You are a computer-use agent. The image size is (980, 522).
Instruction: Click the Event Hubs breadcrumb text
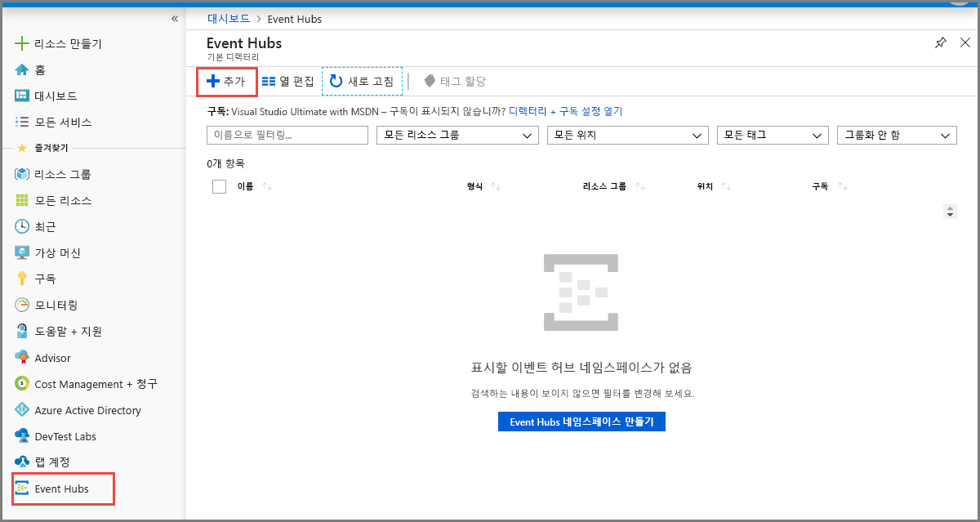click(295, 19)
